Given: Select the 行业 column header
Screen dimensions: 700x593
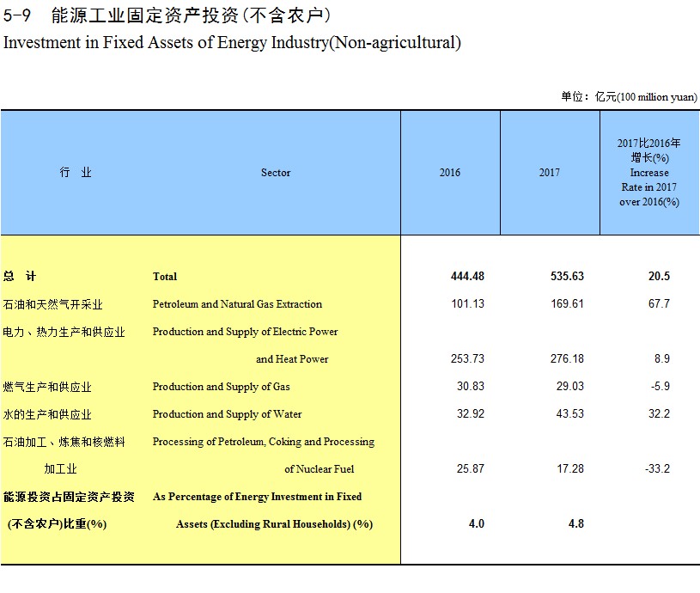Looking at the screenshot, I should (76, 173).
